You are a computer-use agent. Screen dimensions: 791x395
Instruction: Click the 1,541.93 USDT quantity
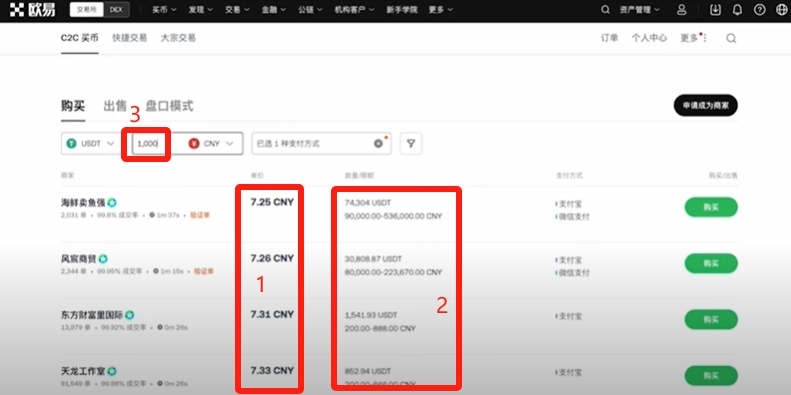tap(371, 315)
